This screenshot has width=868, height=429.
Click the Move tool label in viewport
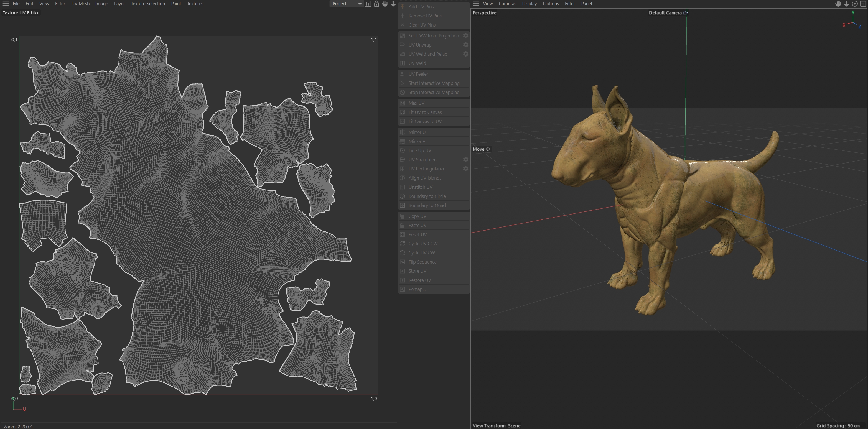tap(478, 149)
